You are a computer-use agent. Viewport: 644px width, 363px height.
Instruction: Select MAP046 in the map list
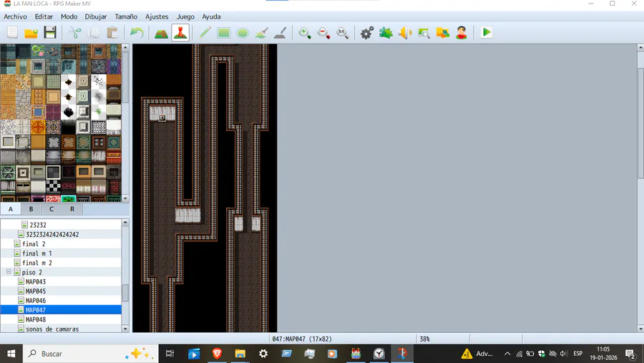click(36, 301)
